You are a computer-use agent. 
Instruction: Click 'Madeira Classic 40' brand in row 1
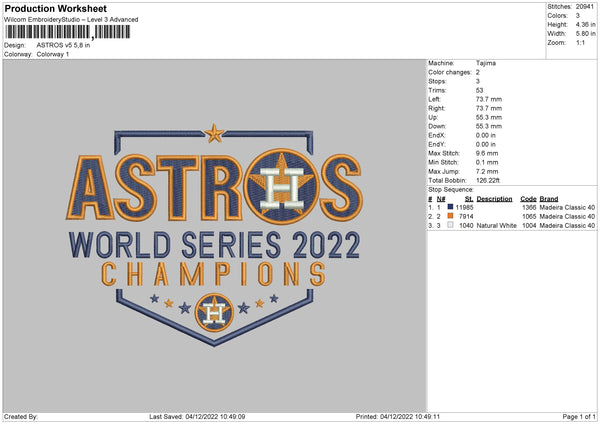[567, 207]
